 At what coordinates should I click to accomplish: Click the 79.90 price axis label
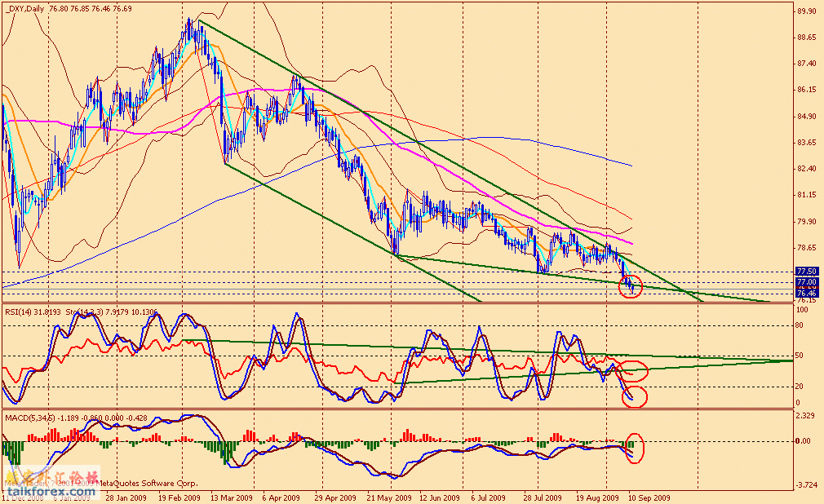807,221
